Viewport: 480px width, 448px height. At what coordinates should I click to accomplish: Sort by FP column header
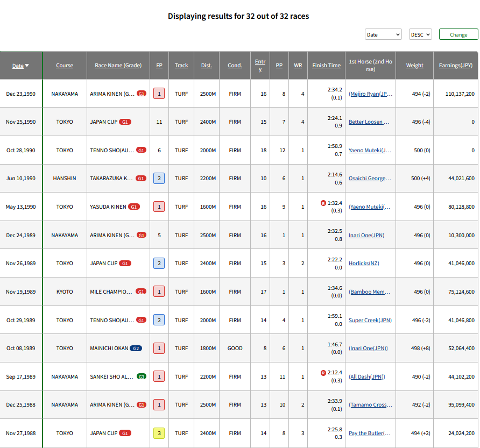159,66
